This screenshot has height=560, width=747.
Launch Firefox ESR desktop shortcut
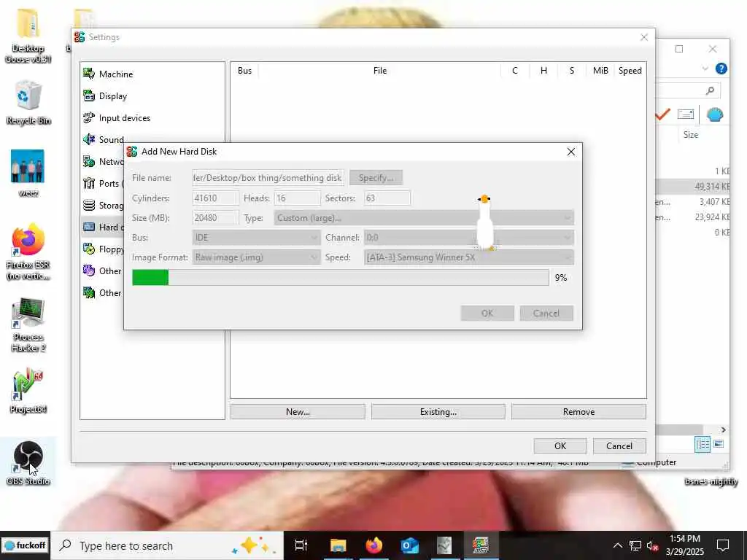(28, 252)
